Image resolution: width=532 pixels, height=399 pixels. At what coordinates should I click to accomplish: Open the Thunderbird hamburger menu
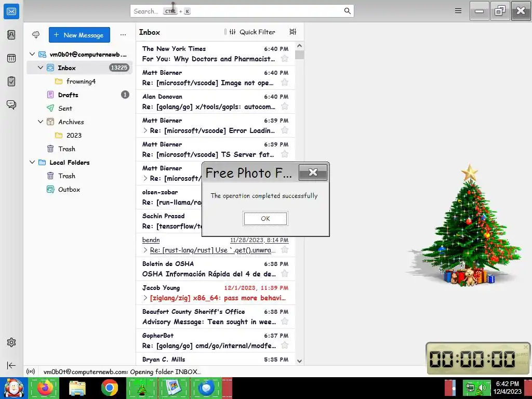click(458, 11)
